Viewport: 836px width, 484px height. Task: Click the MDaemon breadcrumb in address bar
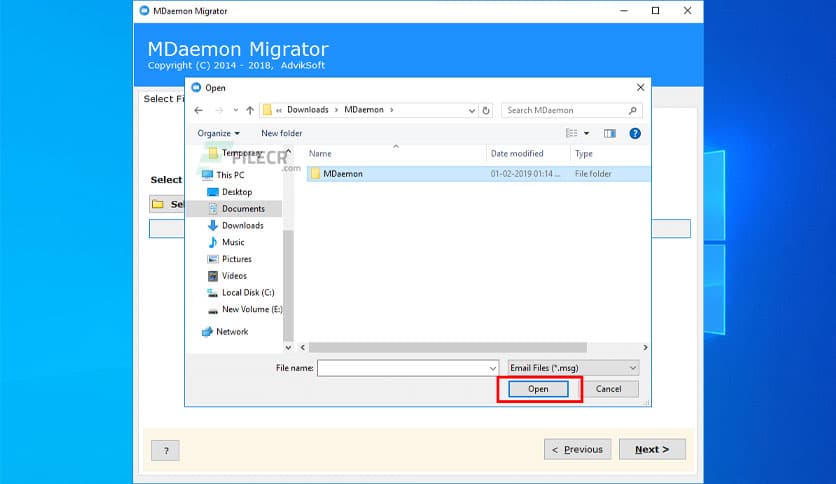point(364,110)
